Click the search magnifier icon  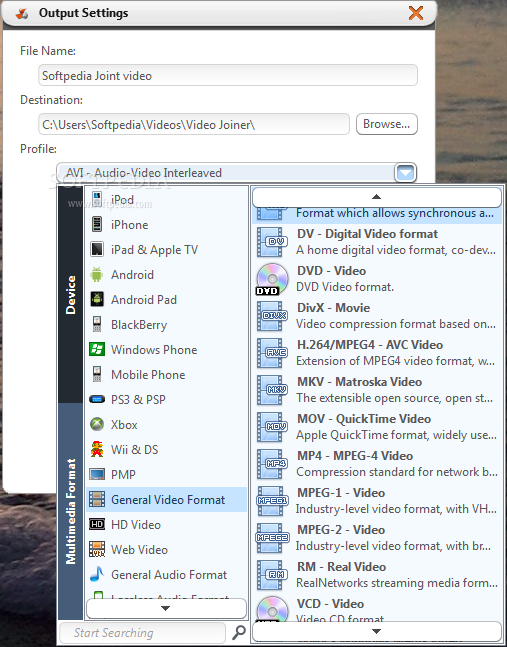coord(238,632)
